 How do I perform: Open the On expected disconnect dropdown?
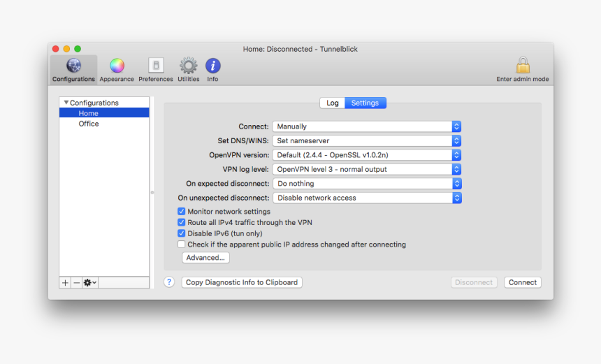[x=367, y=184]
